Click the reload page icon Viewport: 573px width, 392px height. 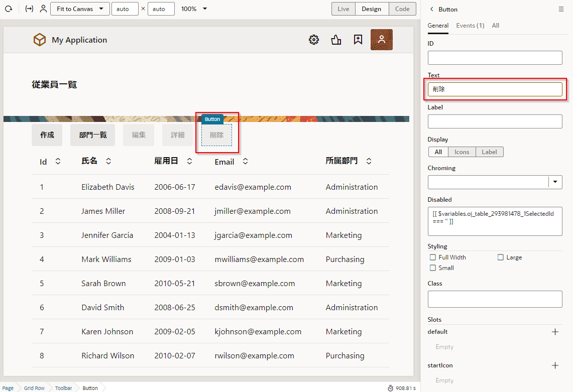[x=9, y=9]
